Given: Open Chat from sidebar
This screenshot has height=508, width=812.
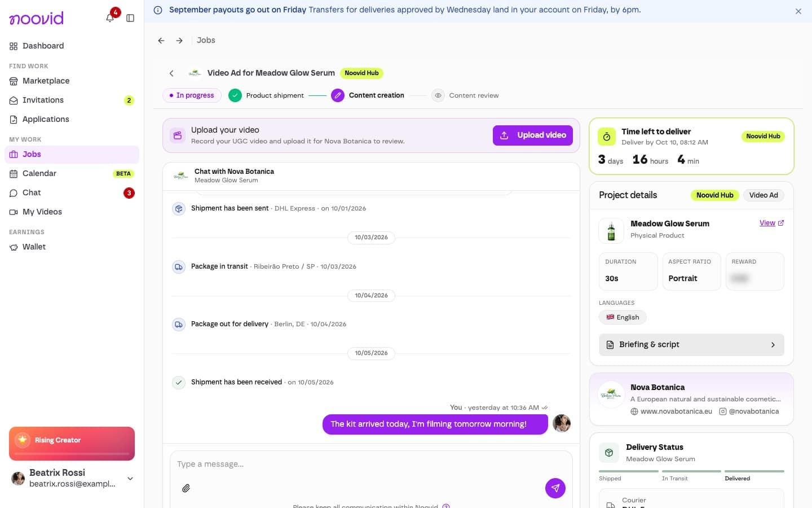Looking at the screenshot, I should click(72, 193).
